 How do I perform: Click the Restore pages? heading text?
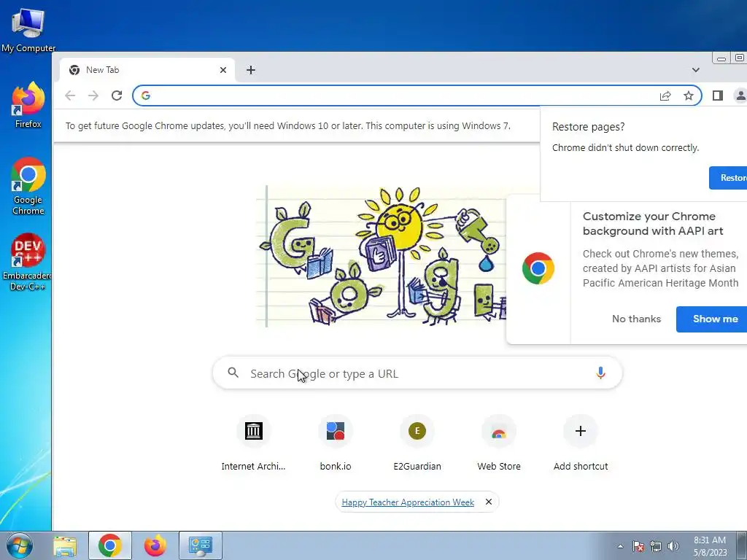(589, 127)
